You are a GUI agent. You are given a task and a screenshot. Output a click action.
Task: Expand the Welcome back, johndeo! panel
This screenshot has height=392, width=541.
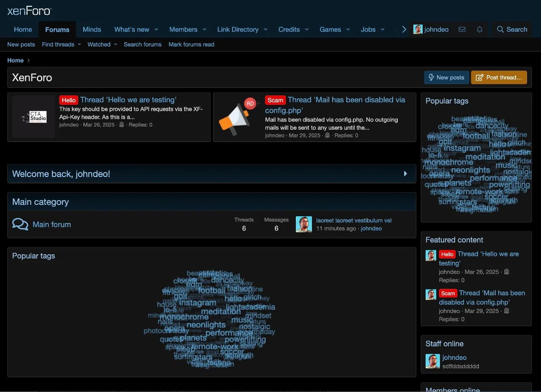(405, 174)
